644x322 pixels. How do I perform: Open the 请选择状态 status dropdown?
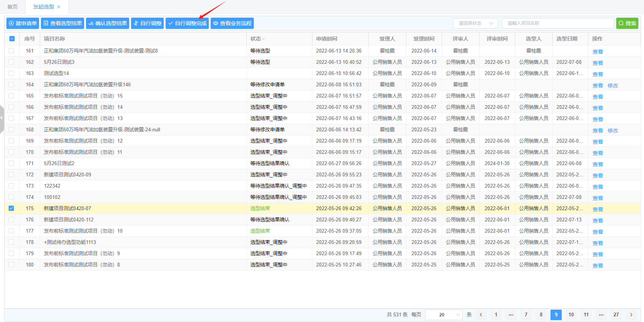click(475, 23)
